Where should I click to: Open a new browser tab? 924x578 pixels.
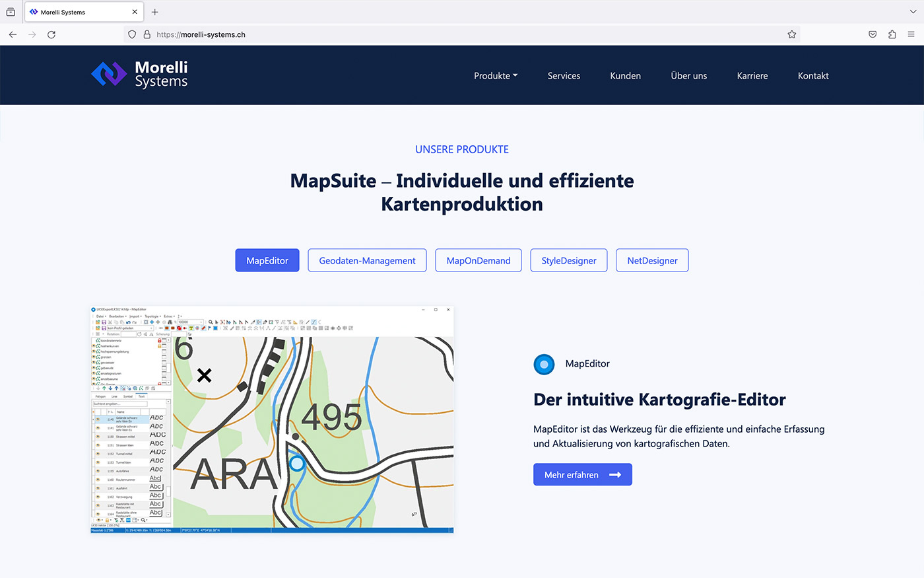[x=155, y=12]
